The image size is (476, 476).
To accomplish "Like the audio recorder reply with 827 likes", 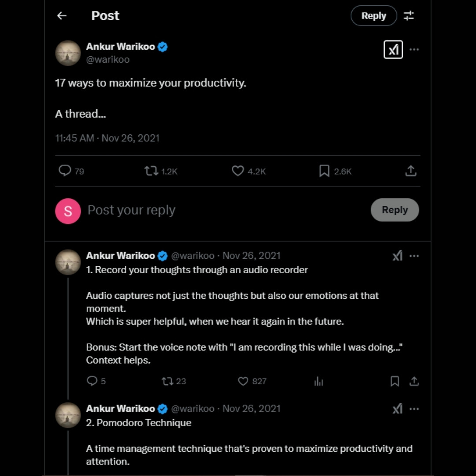I will pos(243,381).
